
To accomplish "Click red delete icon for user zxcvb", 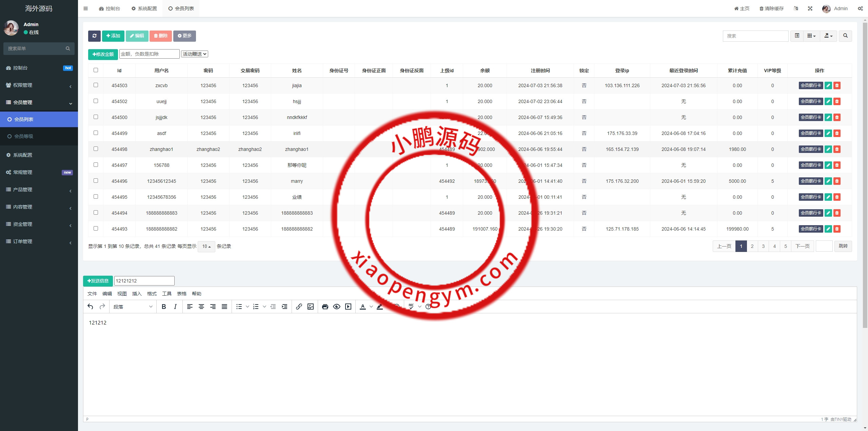I will (837, 85).
